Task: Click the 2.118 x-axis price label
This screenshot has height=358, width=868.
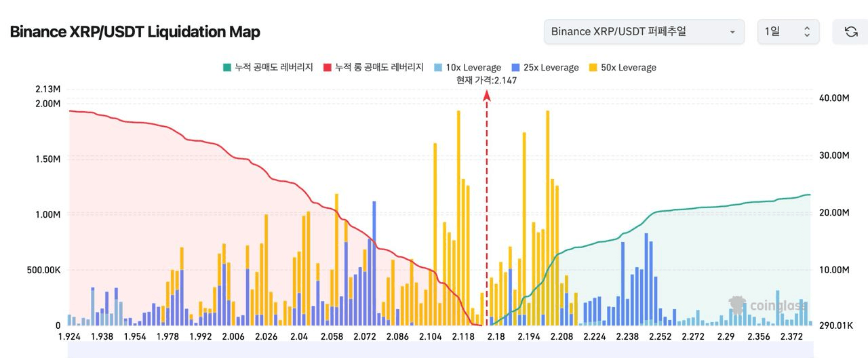Action: click(462, 336)
